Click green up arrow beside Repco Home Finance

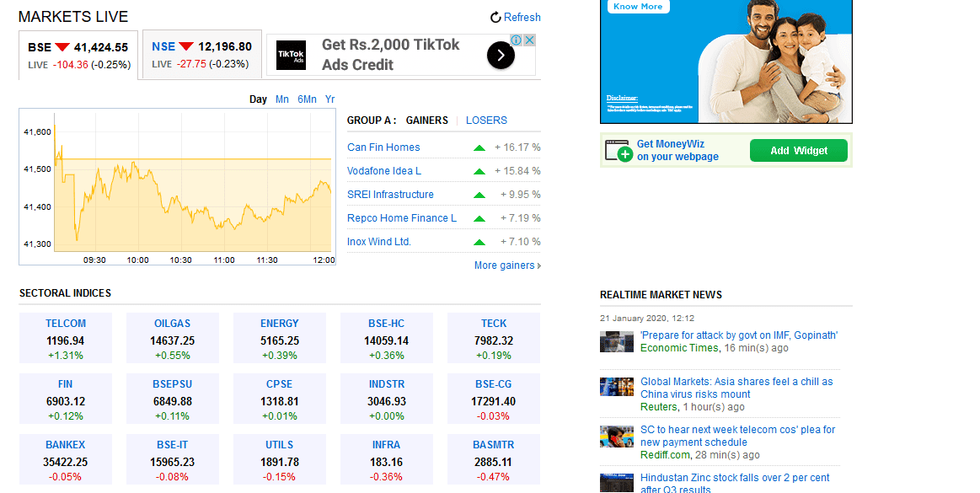coord(479,219)
